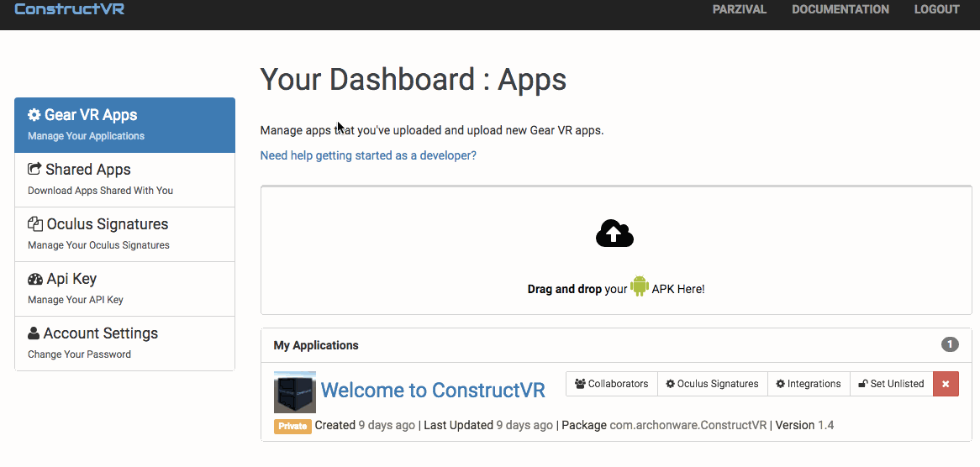Open the Welcome to ConstructVR app link
980x467 pixels.
pyautogui.click(x=433, y=391)
